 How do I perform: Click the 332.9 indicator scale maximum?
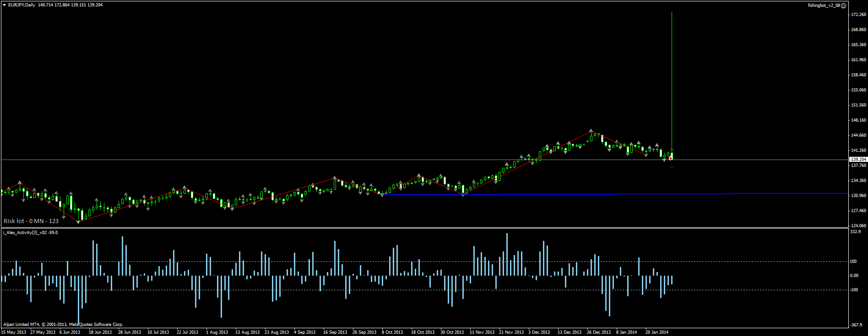click(x=855, y=232)
